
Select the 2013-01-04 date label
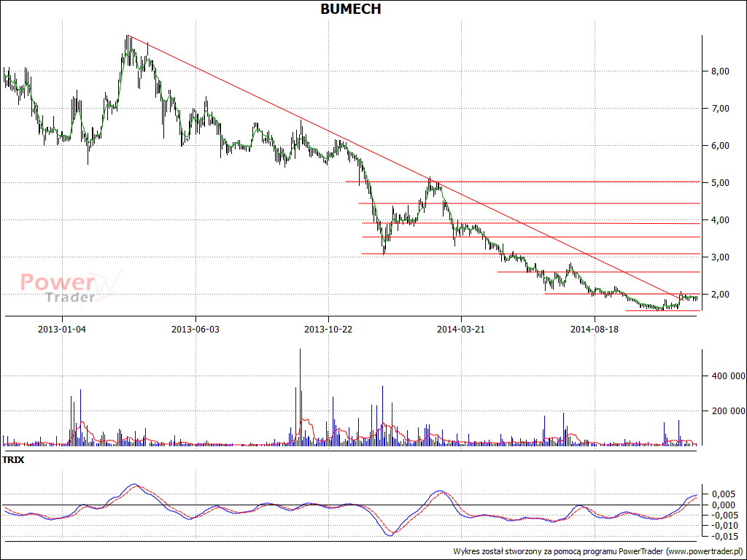[x=62, y=329]
